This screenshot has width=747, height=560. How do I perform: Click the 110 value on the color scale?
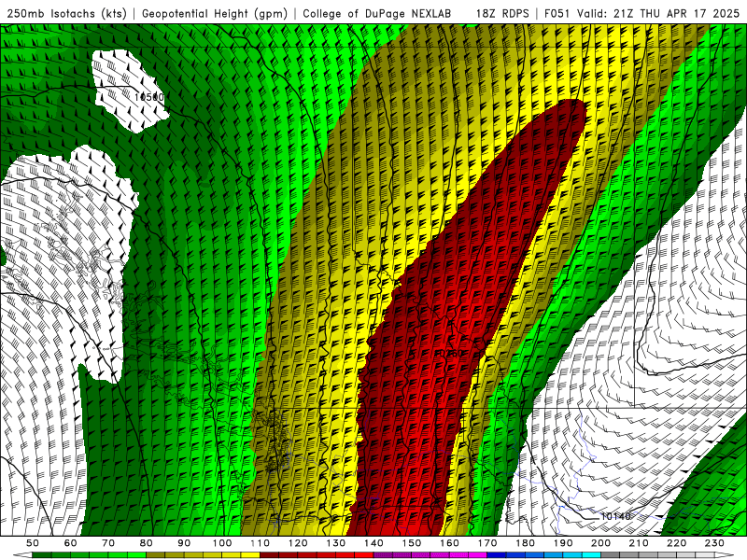pos(261,543)
